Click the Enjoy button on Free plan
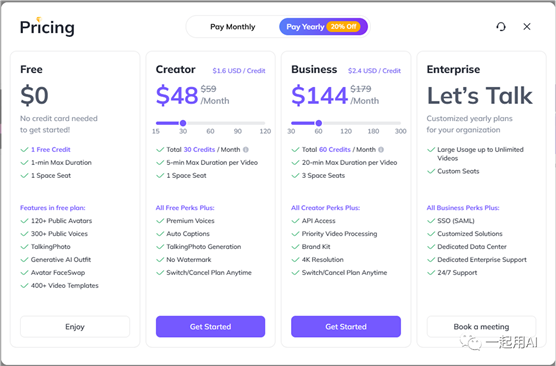 (75, 327)
